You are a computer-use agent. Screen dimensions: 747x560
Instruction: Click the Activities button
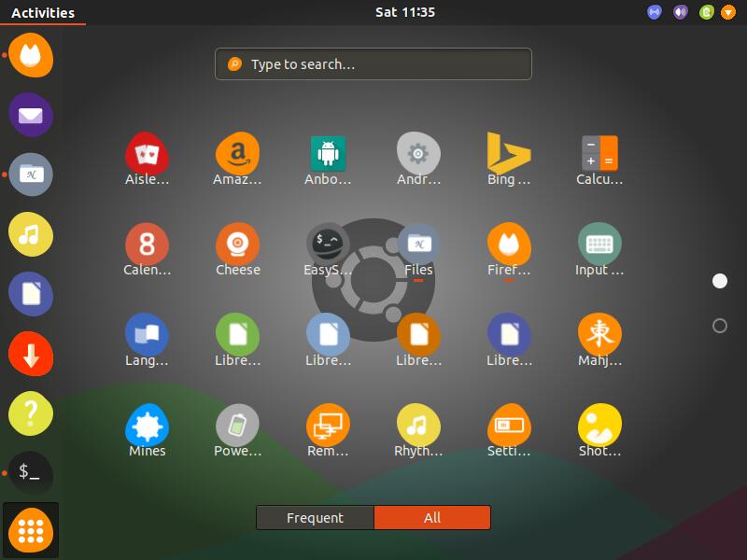tap(43, 12)
